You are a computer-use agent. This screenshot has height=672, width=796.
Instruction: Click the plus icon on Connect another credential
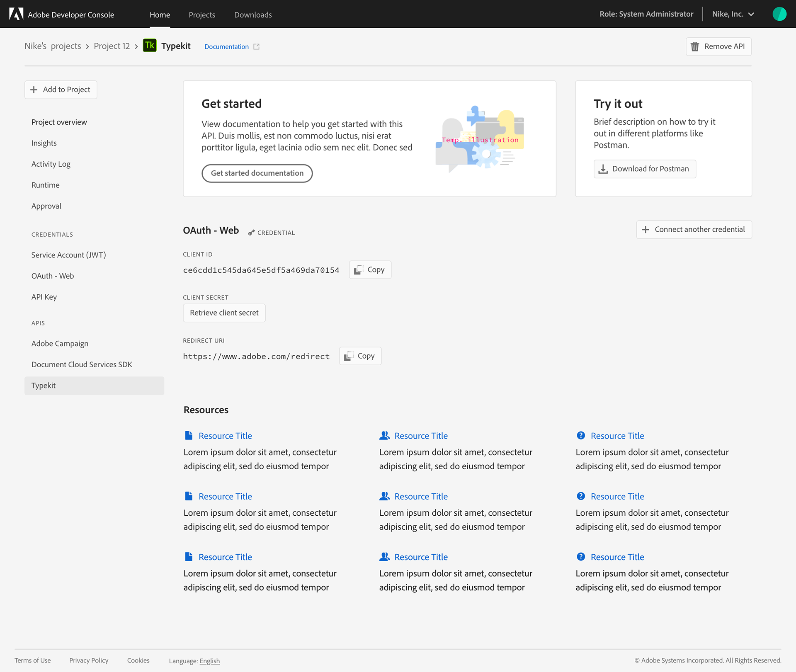click(x=646, y=230)
